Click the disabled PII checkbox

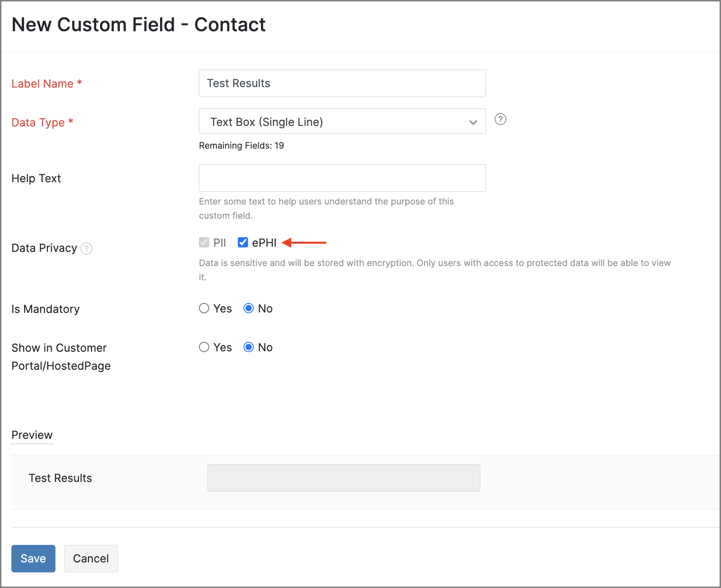[x=204, y=243]
